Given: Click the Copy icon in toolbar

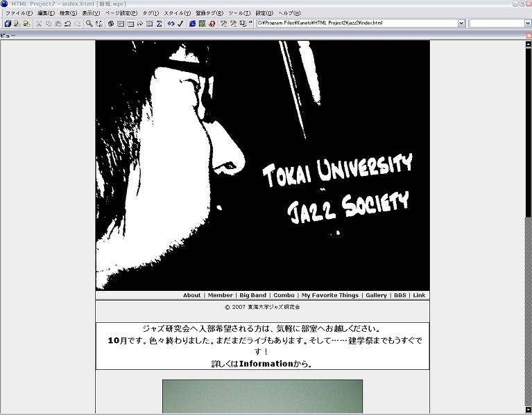Looking at the screenshot, I should click(x=49, y=24).
